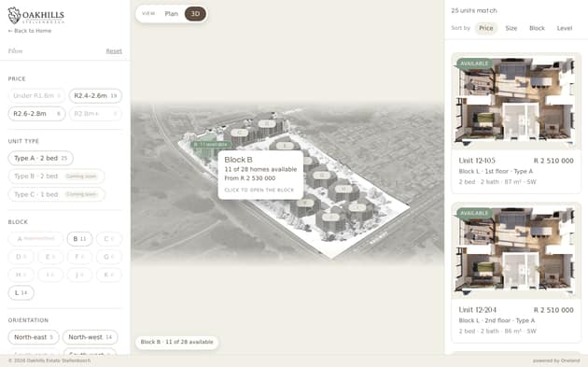Open Unit 12-105 floor plan thumbnail
Image resolution: width=588 pixels, height=367 pixels.
click(x=516, y=101)
